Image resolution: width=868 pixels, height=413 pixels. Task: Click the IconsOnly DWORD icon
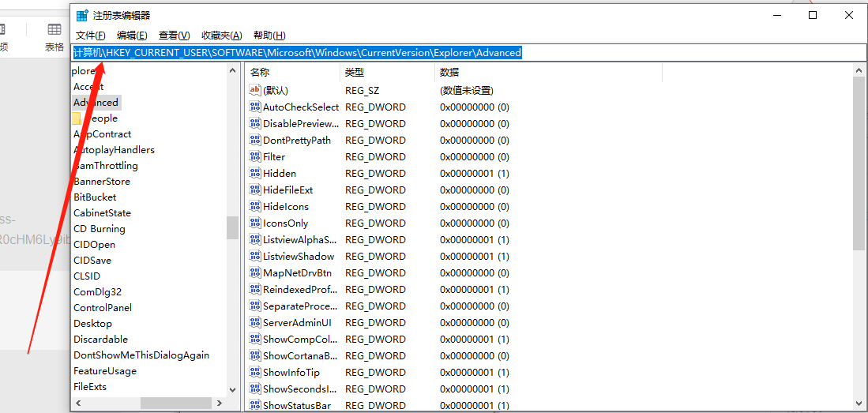click(x=254, y=223)
